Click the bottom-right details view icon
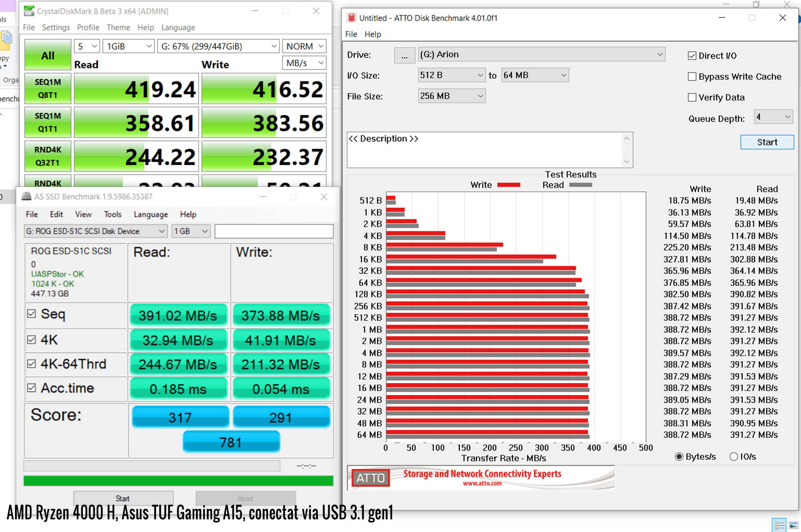 coord(779,525)
